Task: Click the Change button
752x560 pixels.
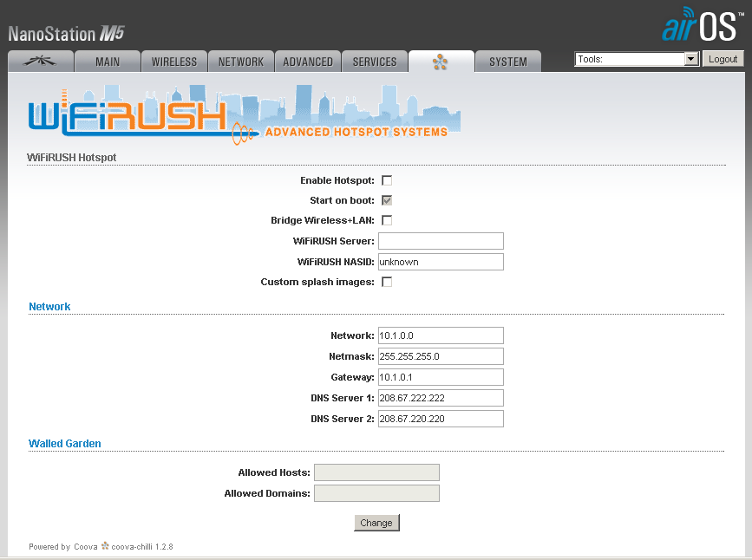Action: (376, 523)
